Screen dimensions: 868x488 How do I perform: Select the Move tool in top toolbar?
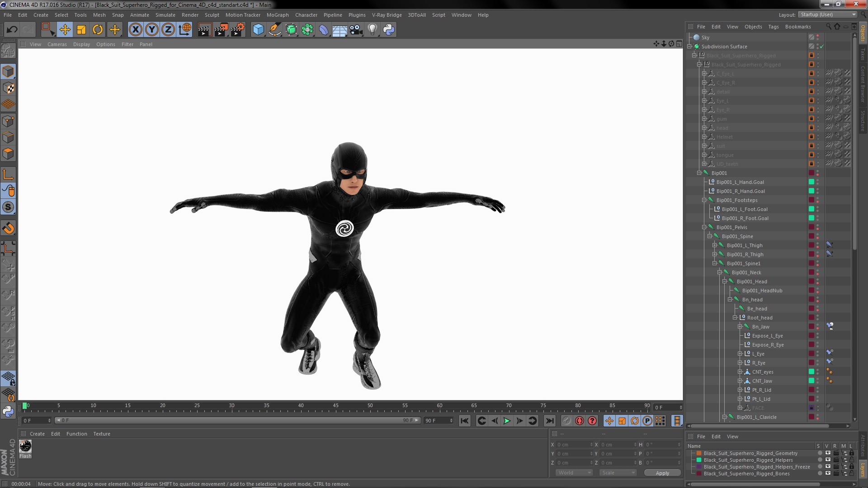point(65,30)
